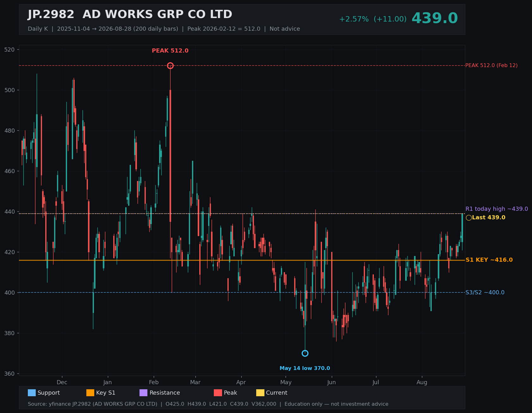Click the 520 tick on the price axis

click(9, 50)
